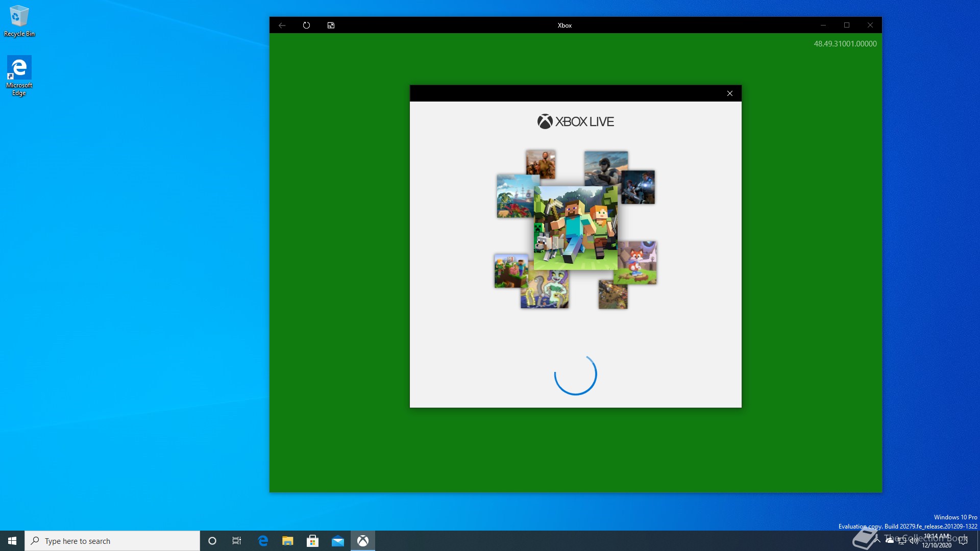Click the Cortana circle icon
Viewport: 980px width, 551px height.
coord(212,541)
